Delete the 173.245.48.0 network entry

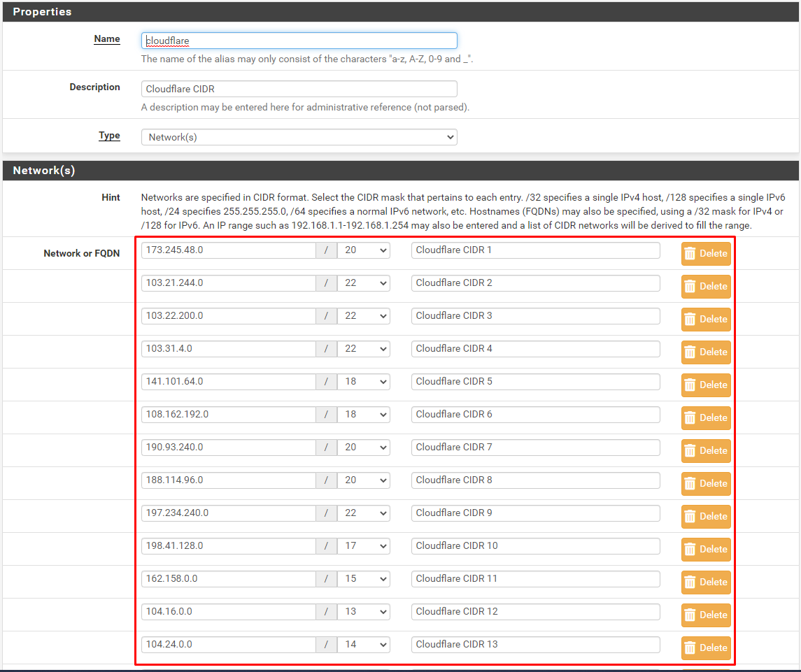pos(705,254)
